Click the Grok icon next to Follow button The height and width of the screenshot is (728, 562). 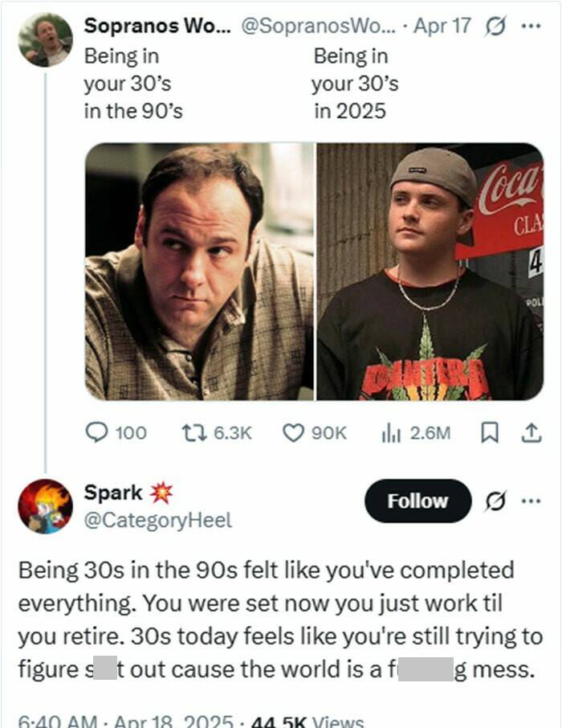point(495,501)
